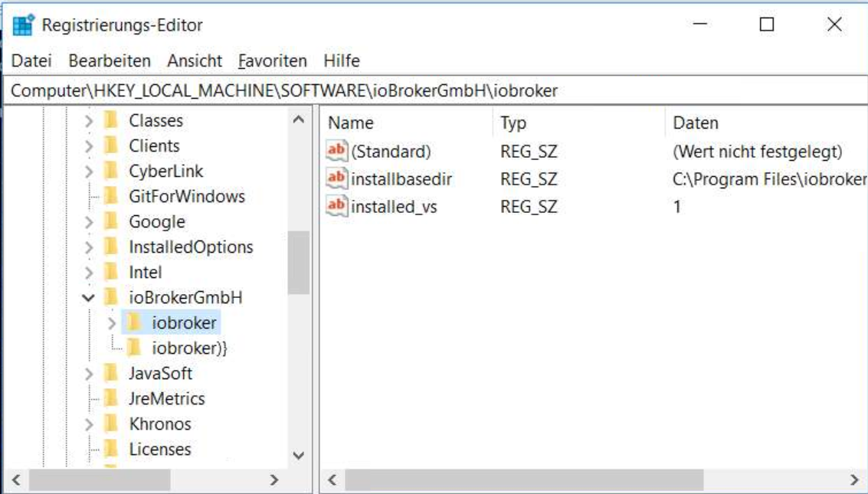Click the registry path address bar

point(435,90)
